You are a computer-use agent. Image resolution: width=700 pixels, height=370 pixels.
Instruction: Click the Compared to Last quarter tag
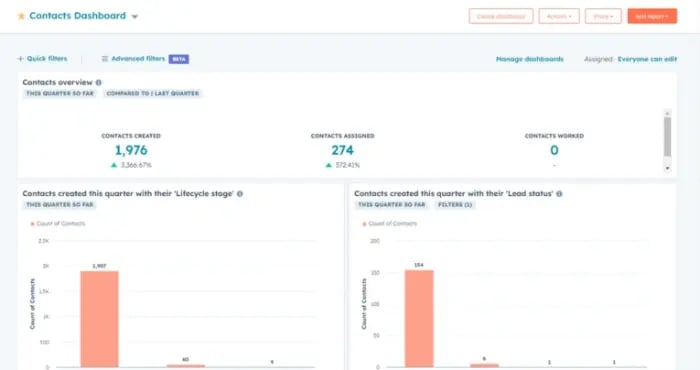tap(153, 93)
